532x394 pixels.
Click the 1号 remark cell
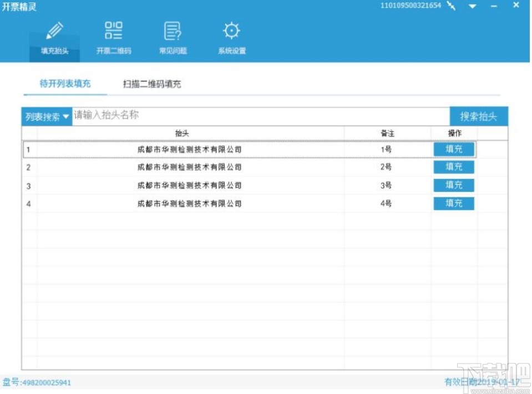386,150
